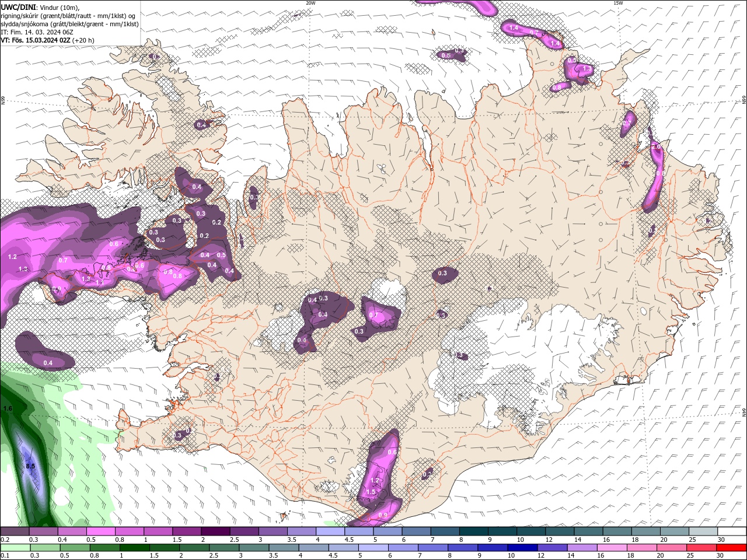Viewport: 747px width, 560px height.
Task: Pick palest green swatch at 0.1, lower legend
Action: pyautogui.click(x=15, y=548)
